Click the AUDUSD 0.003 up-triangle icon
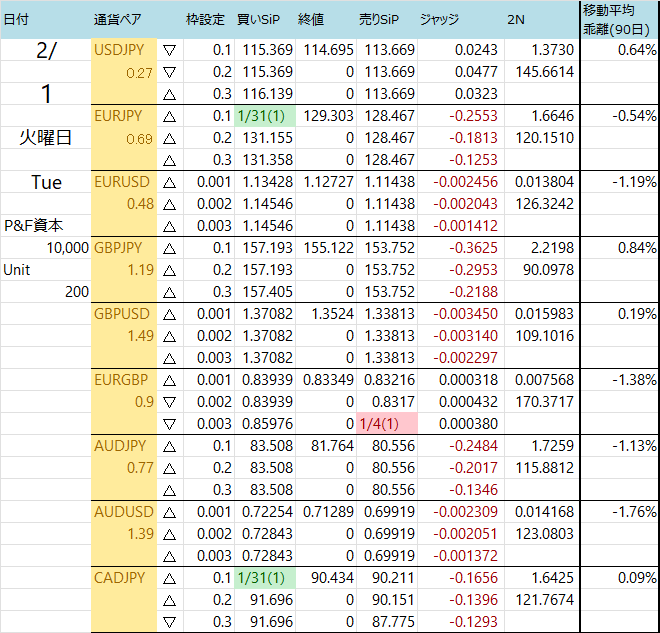The width and height of the screenshot is (660, 633). (169, 556)
